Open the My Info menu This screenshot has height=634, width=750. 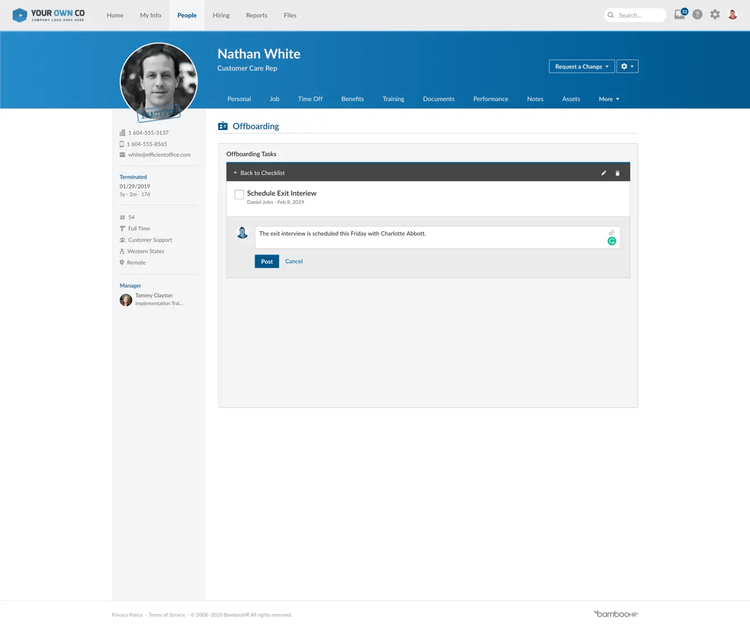point(151,15)
